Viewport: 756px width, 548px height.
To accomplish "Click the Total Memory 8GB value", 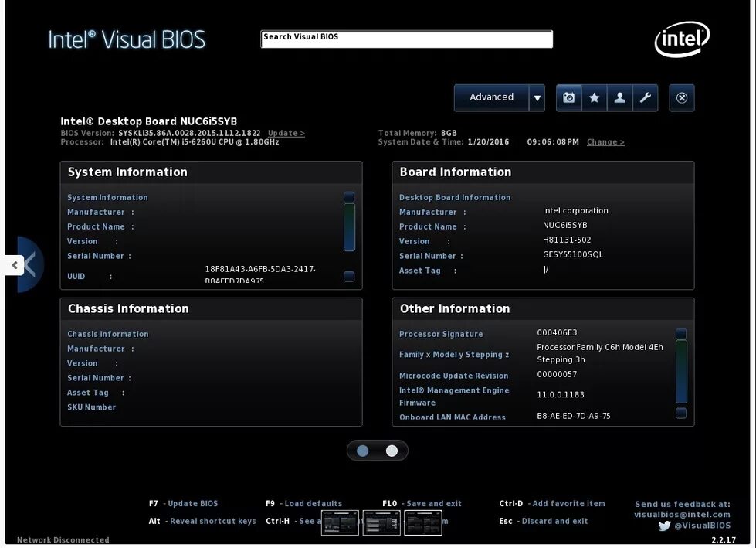I will tap(449, 133).
